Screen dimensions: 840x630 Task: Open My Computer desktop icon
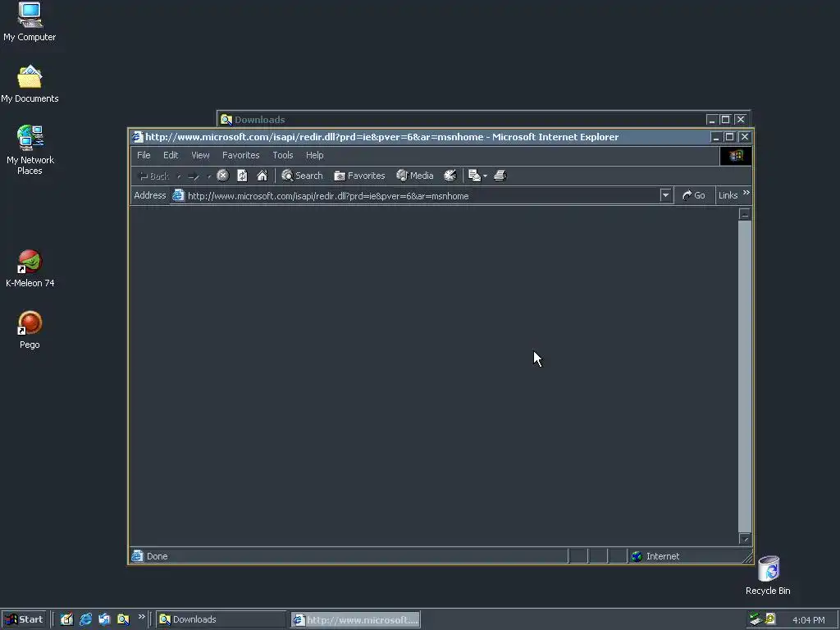click(30, 21)
